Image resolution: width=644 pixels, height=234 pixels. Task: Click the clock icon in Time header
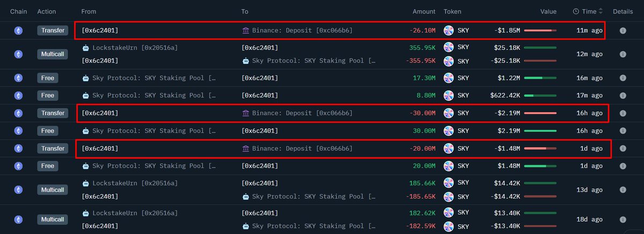576,11
